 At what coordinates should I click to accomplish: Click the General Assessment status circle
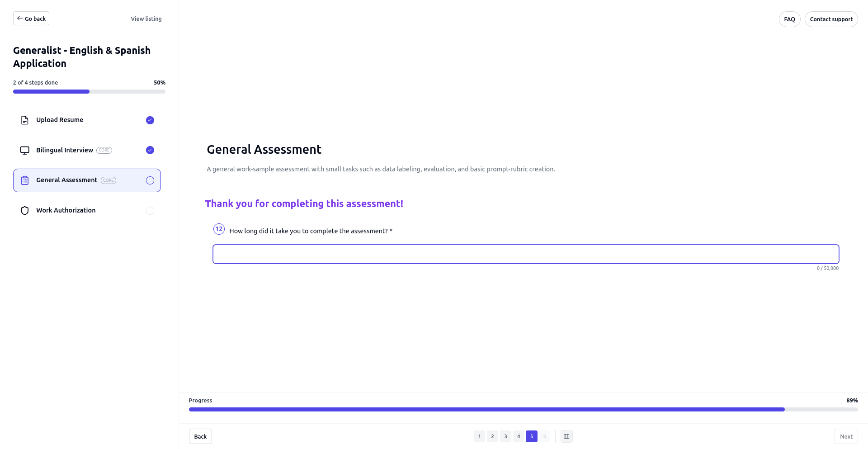[150, 180]
